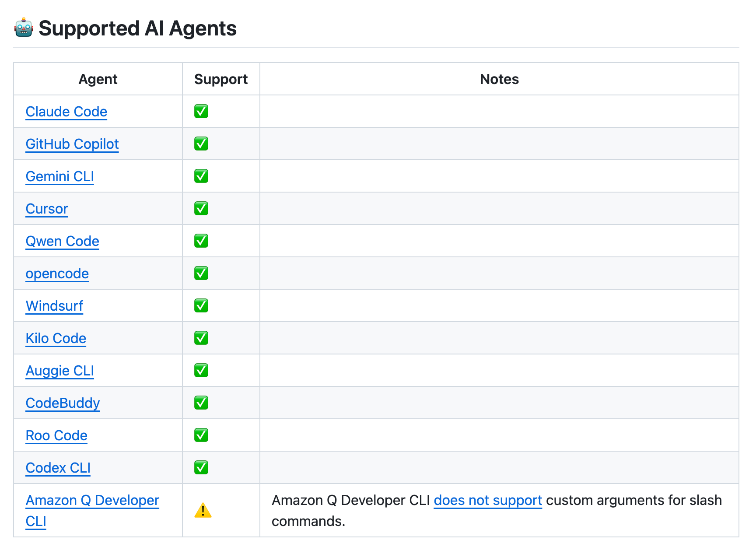Click green checkmark in Roo Code row
This screenshot has width=756, height=554.
[x=201, y=435]
